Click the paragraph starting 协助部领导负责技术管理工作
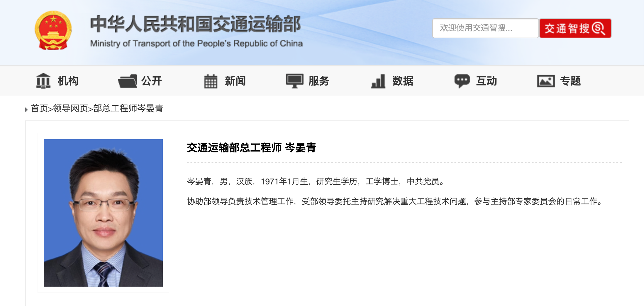The height and width of the screenshot is (306, 644). coord(395,201)
